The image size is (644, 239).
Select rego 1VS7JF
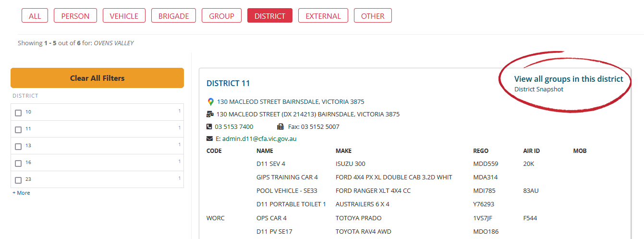[483, 218]
